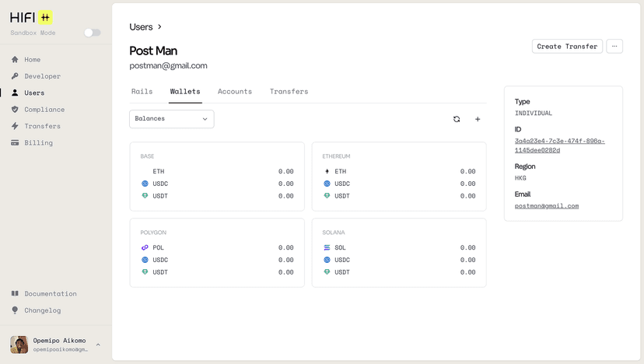Viewport: 644px width, 364px height.
Task: Refresh wallet balances
Action: pyautogui.click(x=457, y=119)
